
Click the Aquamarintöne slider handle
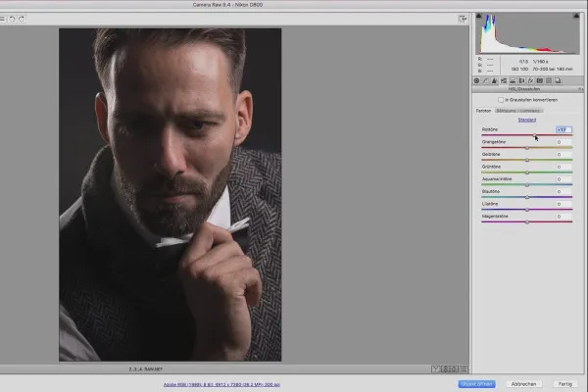pos(527,185)
